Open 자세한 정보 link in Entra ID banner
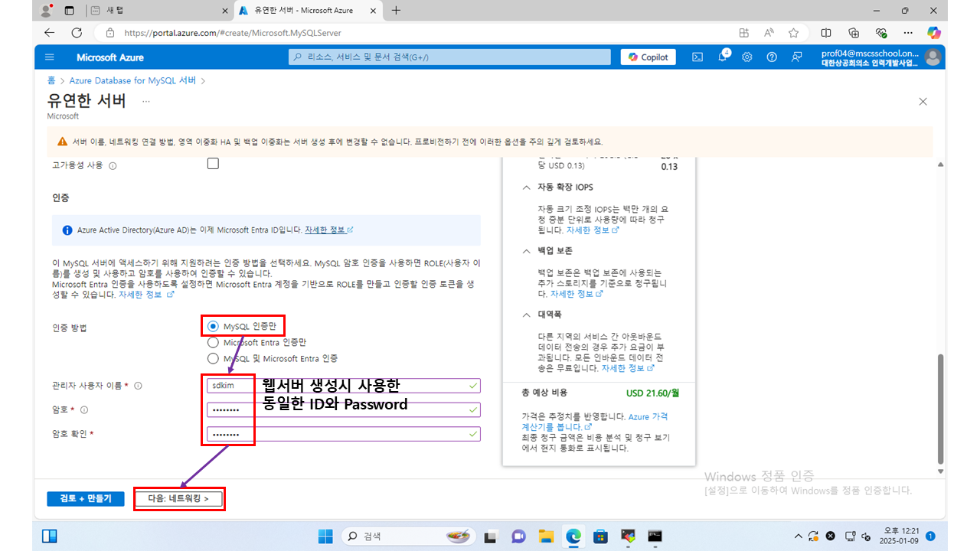The image size is (980, 551). pyautogui.click(x=328, y=230)
